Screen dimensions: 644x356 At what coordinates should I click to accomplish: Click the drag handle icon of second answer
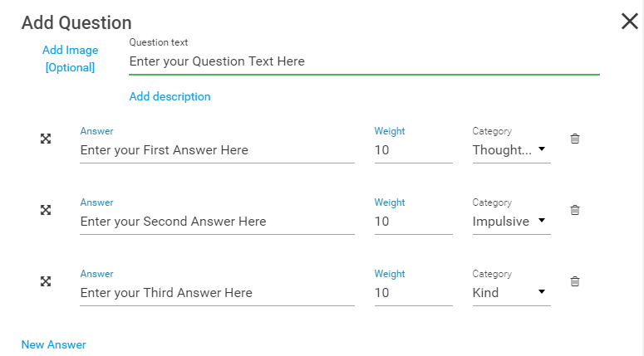click(x=46, y=210)
